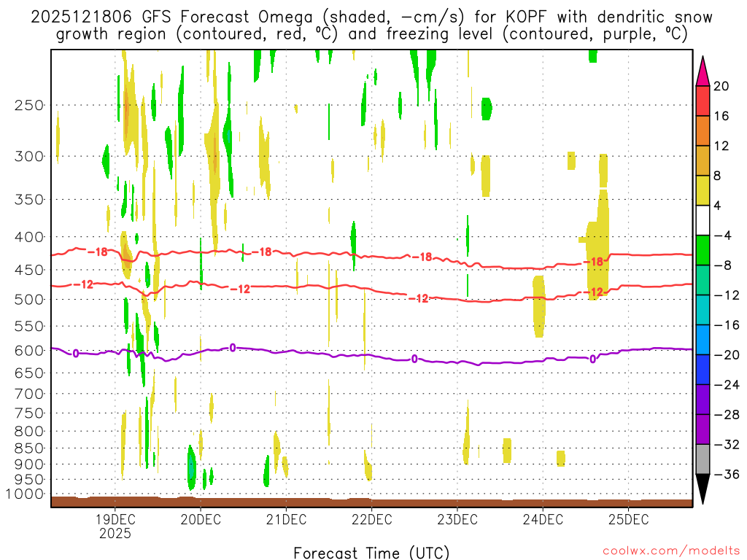Click the 2025 year label under 19DEC
The image size is (747, 560).
point(115,533)
